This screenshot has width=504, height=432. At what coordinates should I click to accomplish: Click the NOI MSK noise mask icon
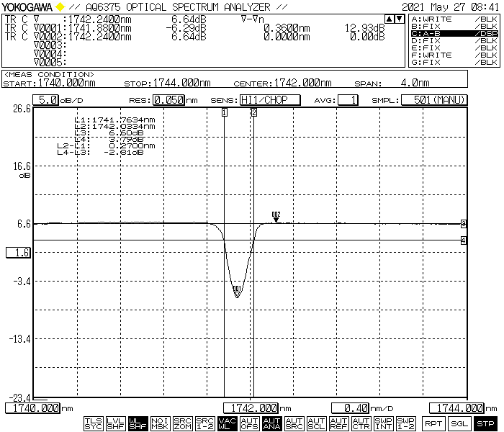pos(160,423)
